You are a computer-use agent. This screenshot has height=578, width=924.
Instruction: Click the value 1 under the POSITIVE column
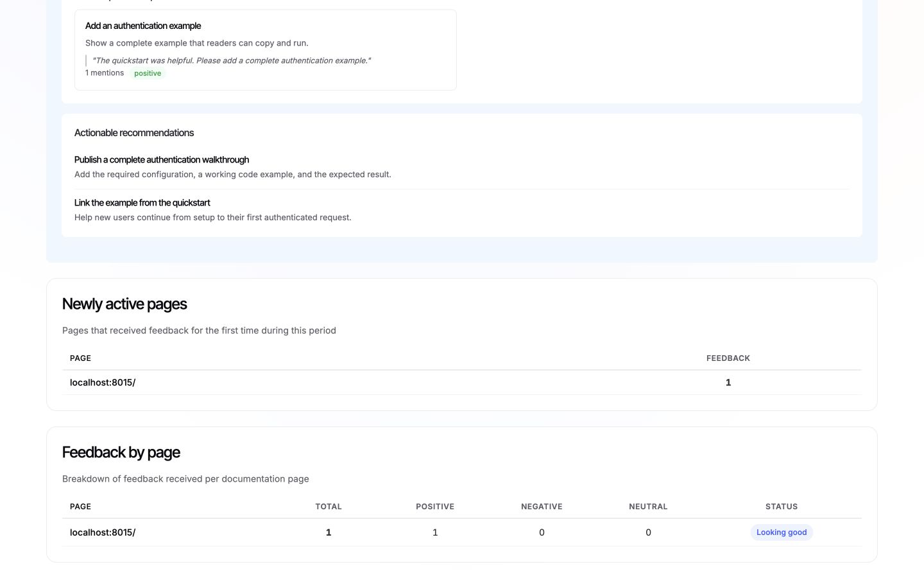point(435,532)
